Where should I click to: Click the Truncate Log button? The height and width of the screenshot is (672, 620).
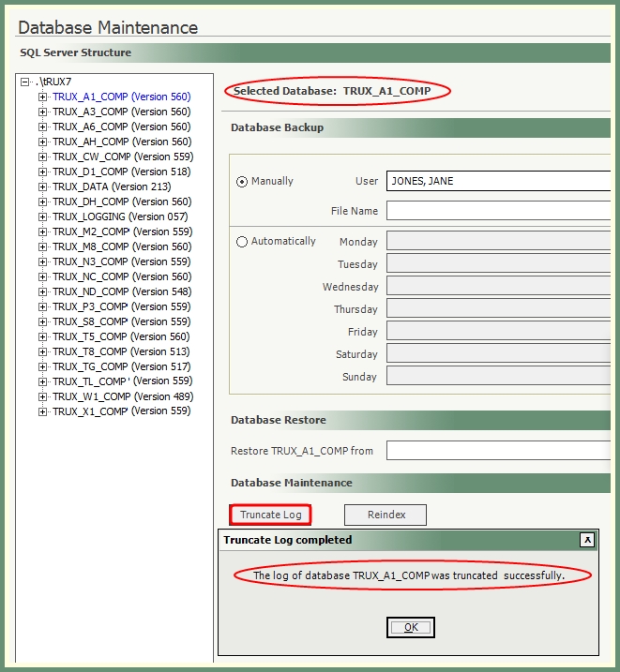point(270,515)
